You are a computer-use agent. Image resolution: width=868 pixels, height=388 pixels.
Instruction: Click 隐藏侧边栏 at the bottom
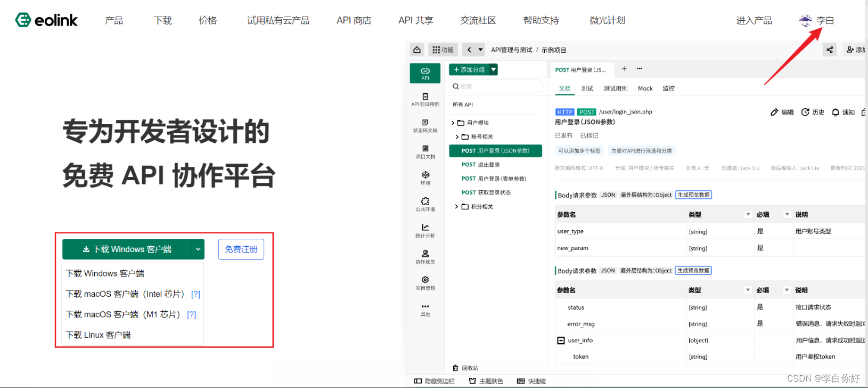click(435, 381)
